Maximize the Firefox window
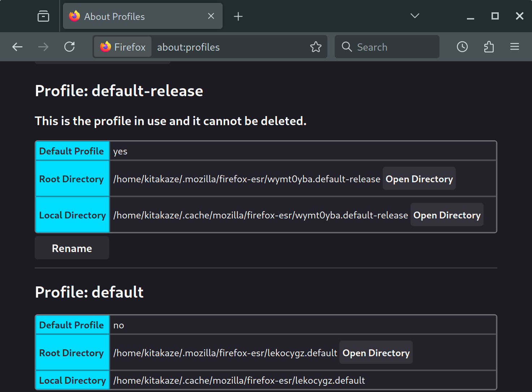Viewport: 532px width, 392px height. [495, 16]
